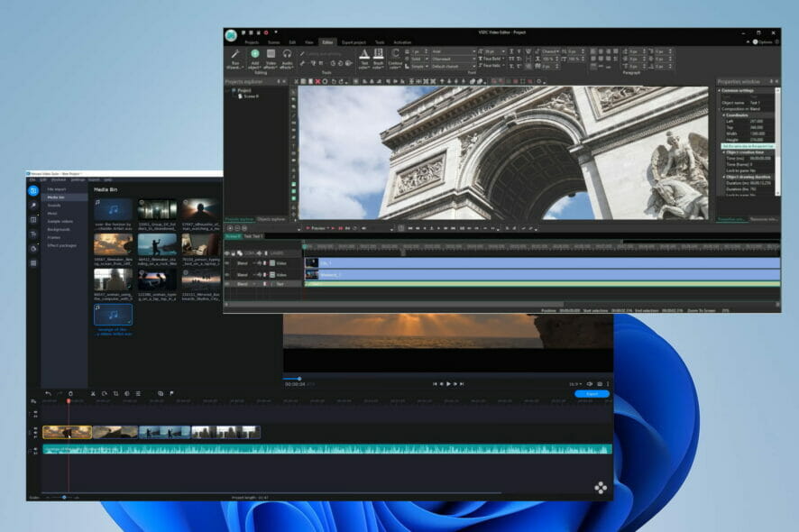
Task: Switch to VSDC Scenes ribbon tab
Action: pos(273,42)
